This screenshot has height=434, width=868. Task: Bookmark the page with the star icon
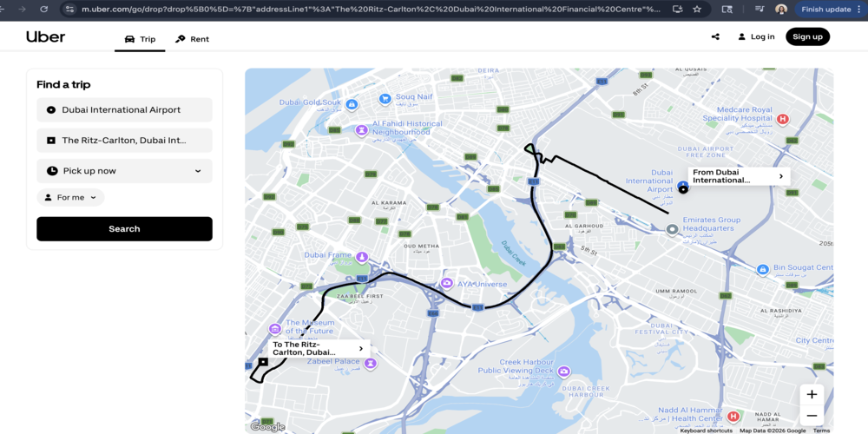[697, 10]
